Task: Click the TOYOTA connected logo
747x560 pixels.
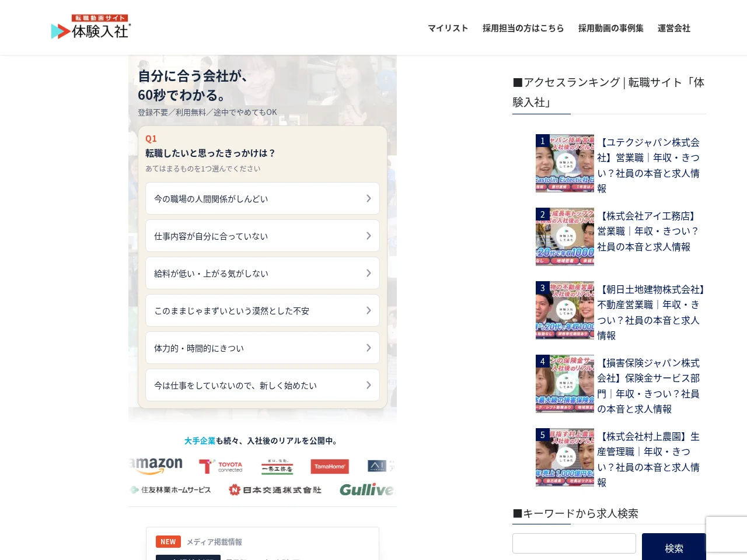Action: tap(221, 466)
